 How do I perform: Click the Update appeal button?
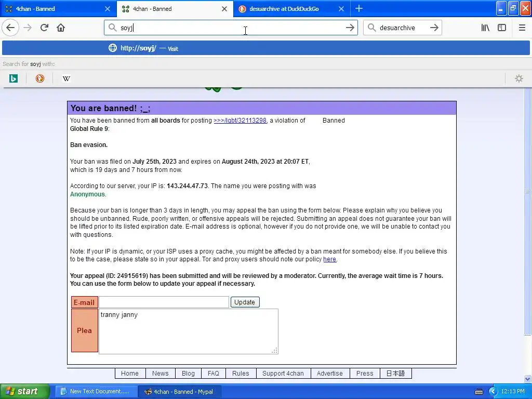245,302
